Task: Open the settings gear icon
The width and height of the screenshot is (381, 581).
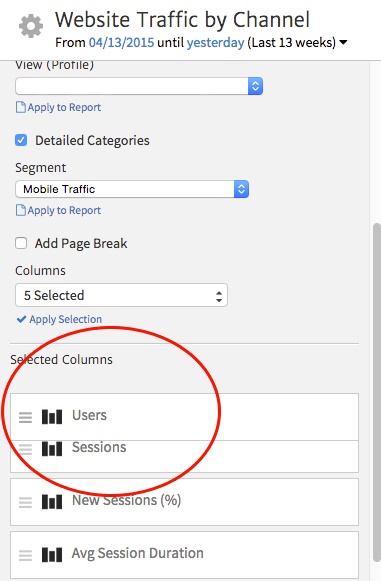Action: click(x=31, y=26)
